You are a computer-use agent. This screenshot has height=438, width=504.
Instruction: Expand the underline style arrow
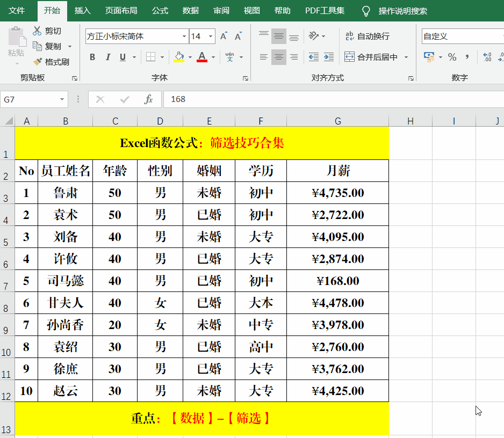tap(134, 57)
